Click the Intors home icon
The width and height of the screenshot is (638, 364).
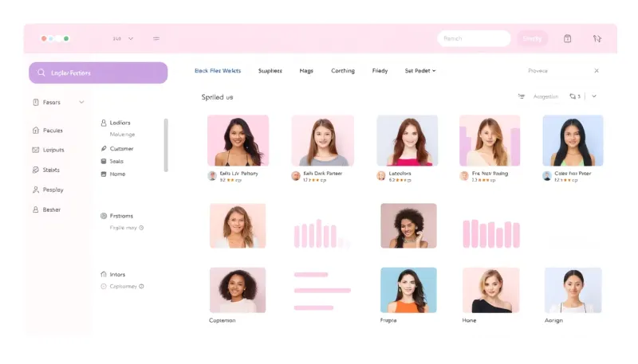pos(104,274)
